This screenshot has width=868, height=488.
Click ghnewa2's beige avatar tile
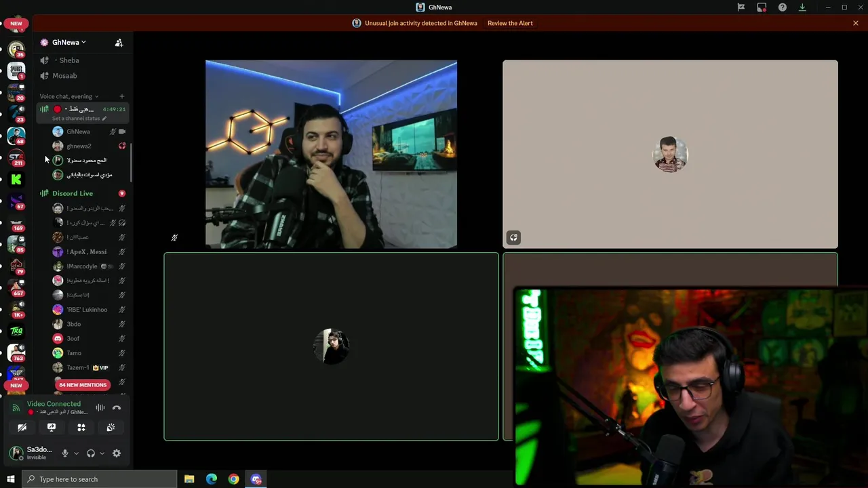670,155
